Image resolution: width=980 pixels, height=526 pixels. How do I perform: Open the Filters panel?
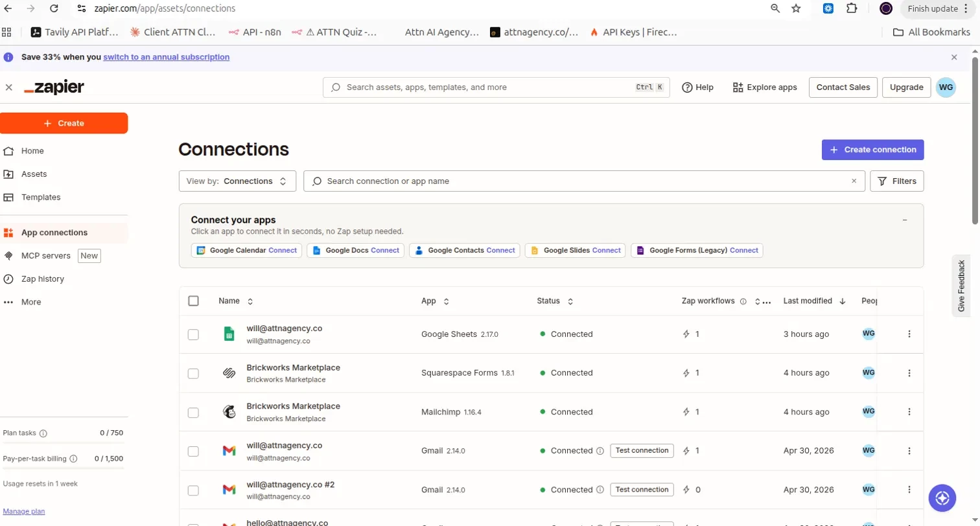pyautogui.click(x=897, y=181)
